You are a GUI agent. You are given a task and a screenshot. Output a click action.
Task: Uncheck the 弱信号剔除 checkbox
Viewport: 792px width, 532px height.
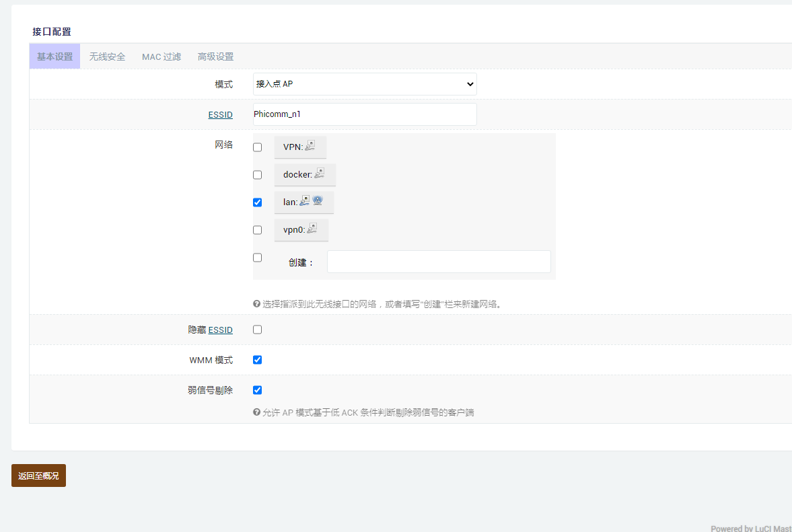258,390
